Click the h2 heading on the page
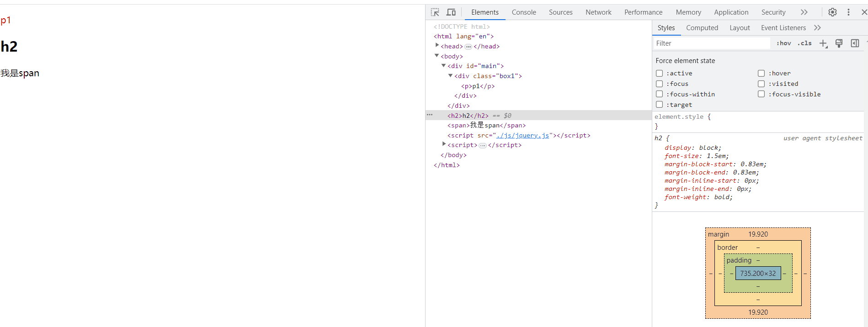The image size is (868, 327). click(x=9, y=47)
